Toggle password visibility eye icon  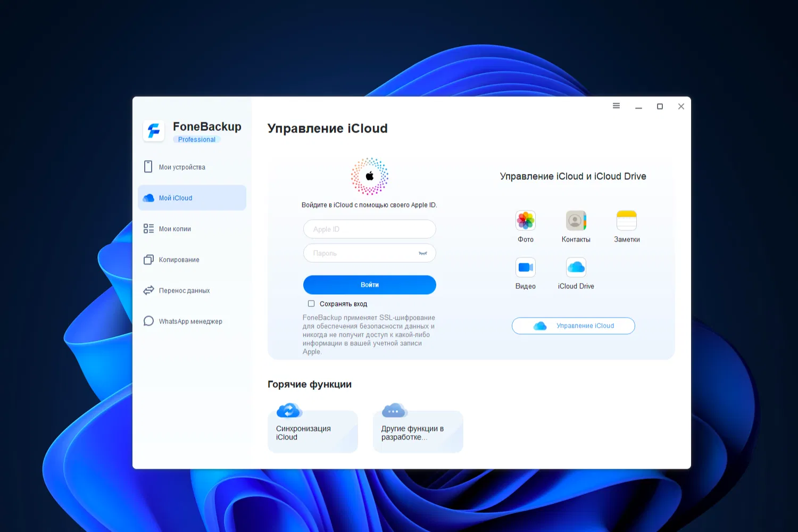[x=423, y=253]
